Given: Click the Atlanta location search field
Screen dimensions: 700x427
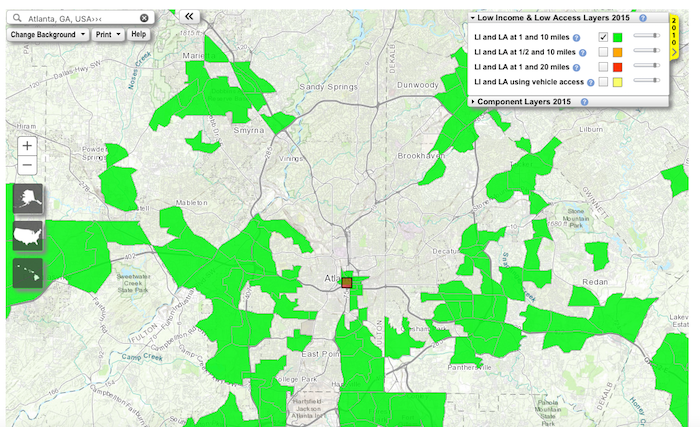Looking at the screenshot, I should (75, 18).
